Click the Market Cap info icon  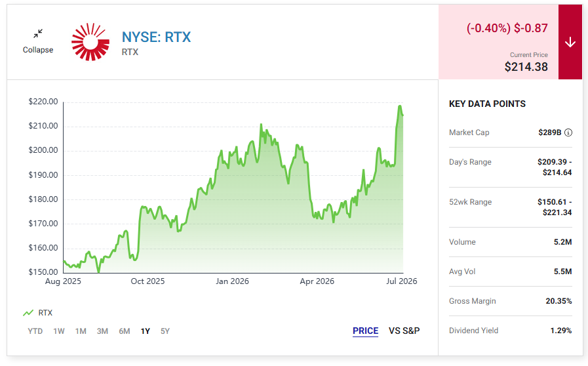568,132
